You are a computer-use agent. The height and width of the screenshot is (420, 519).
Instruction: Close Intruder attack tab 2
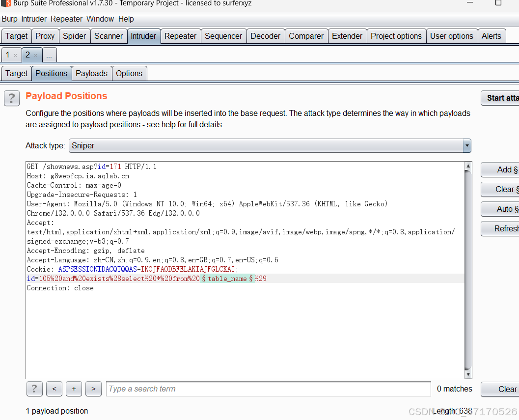(x=36, y=56)
